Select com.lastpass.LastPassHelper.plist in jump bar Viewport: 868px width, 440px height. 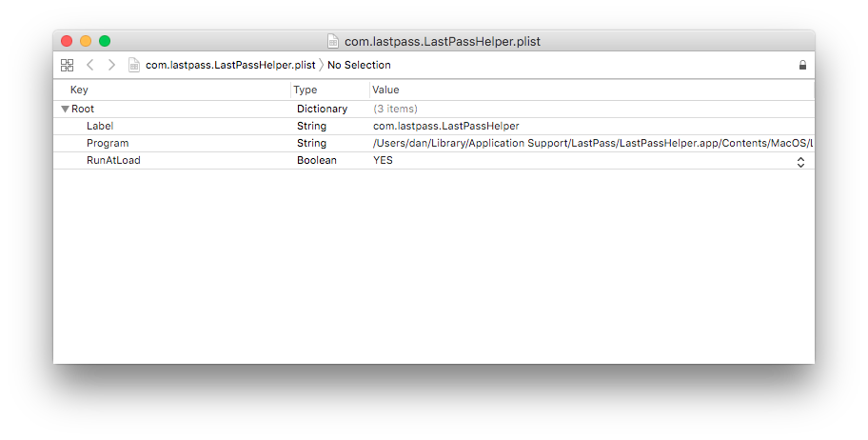tap(230, 65)
